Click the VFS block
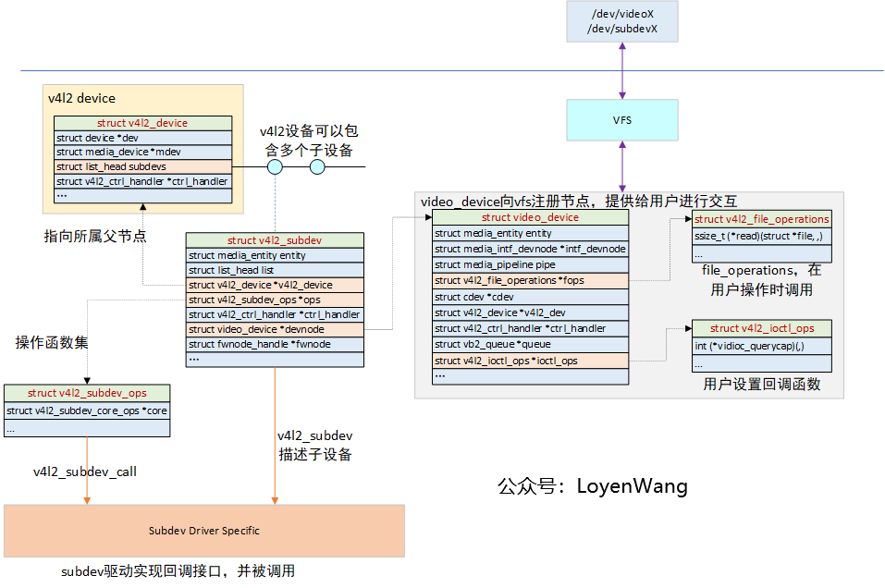The width and height of the screenshot is (885, 588). [x=621, y=119]
